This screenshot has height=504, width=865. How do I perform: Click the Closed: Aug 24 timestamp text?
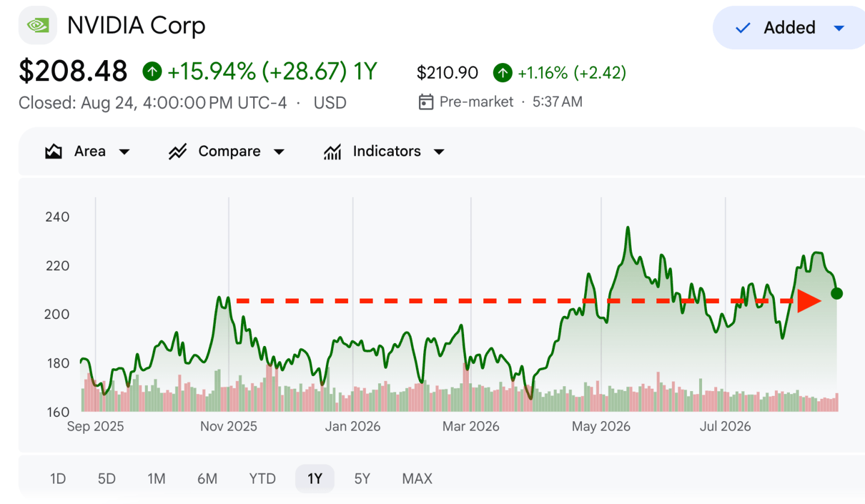coord(153,103)
